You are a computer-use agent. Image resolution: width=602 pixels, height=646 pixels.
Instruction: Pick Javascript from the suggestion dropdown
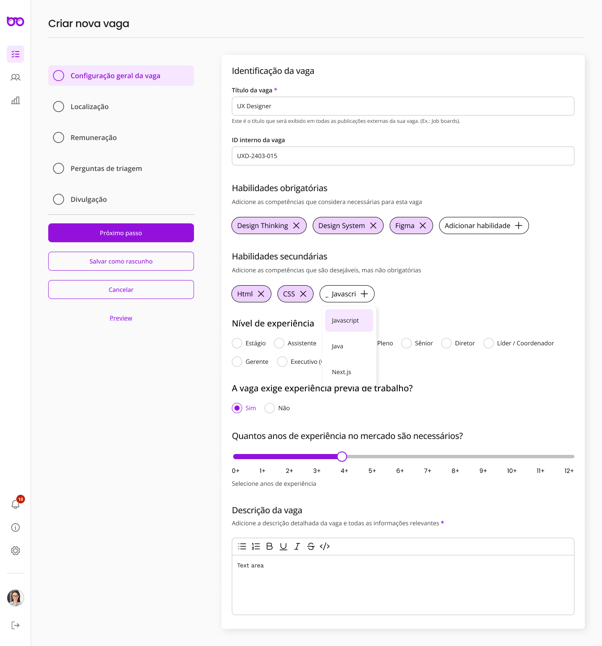346,320
